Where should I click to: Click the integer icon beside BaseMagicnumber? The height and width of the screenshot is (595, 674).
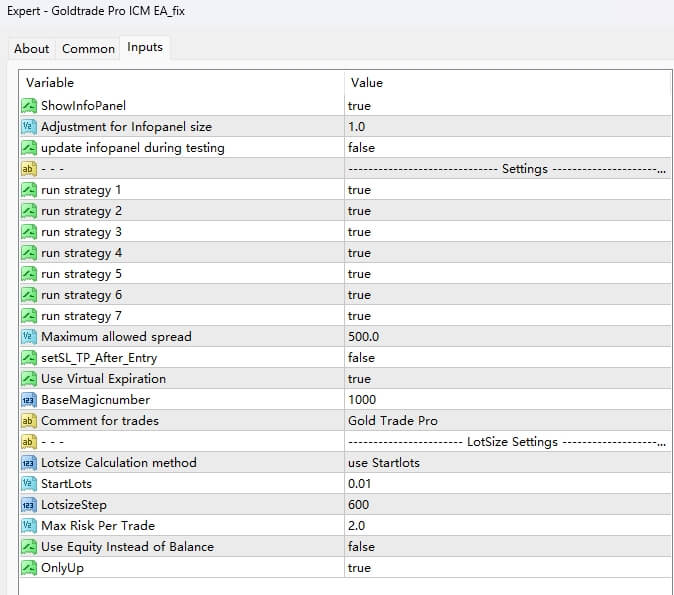click(x=28, y=400)
